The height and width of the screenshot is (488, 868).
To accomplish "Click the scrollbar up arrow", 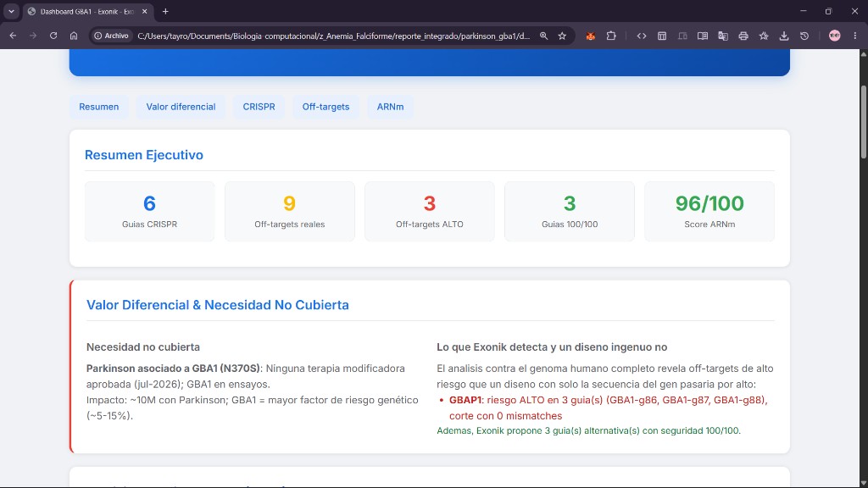I will tap(863, 53).
